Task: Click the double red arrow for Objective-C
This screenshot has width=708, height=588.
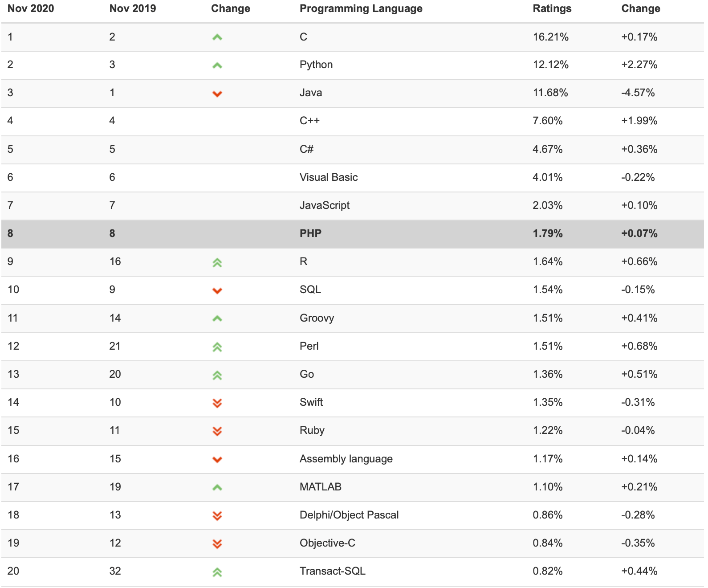Action: (217, 544)
